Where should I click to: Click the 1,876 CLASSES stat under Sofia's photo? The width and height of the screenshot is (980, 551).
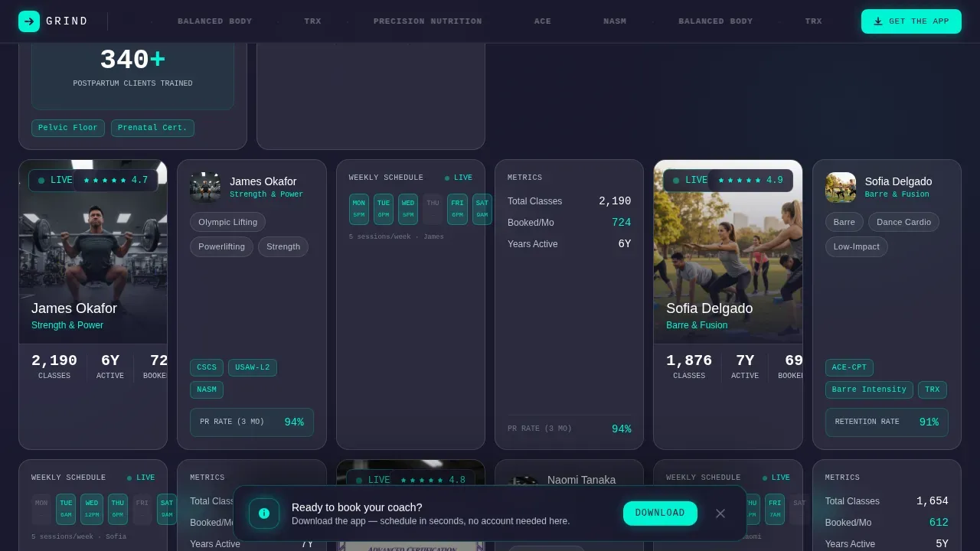click(689, 367)
